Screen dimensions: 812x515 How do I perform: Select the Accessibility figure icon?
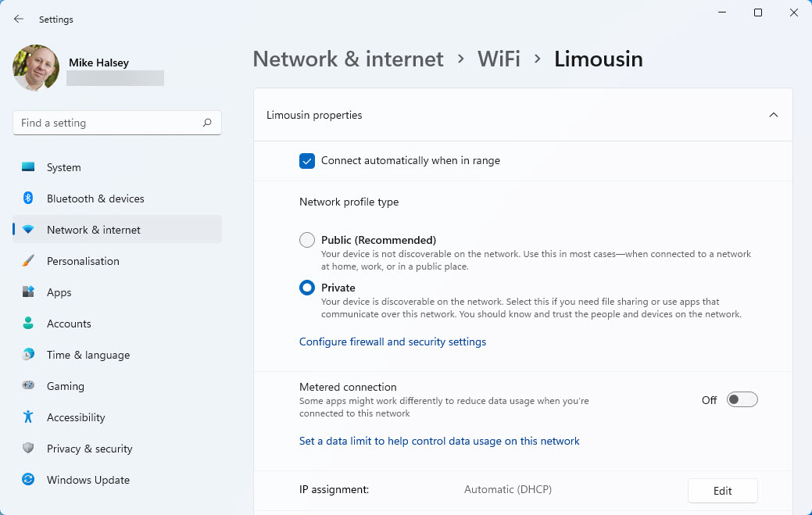tap(28, 417)
